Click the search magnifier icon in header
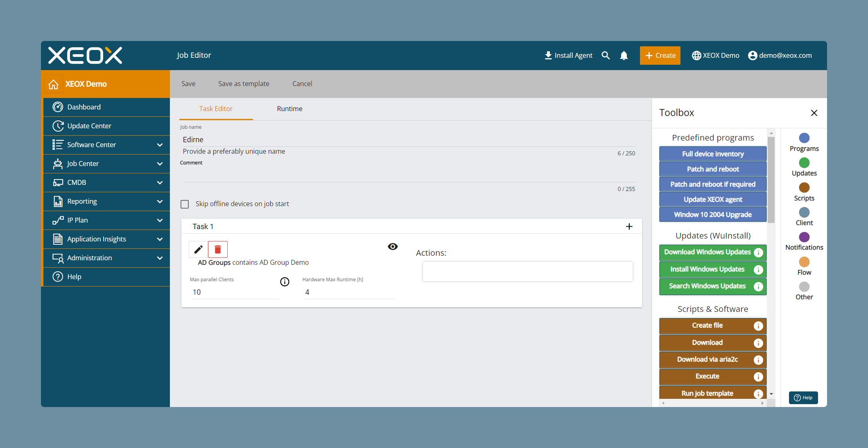This screenshot has height=448, width=868. 606,55
